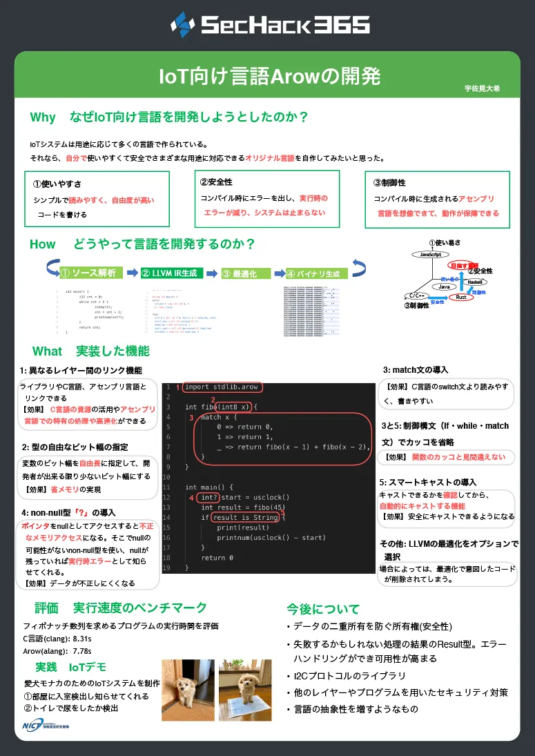This screenshot has width=535, height=756.
Task: Click the curved blue arrow right of バイナリ生成
Action: (x=359, y=268)
